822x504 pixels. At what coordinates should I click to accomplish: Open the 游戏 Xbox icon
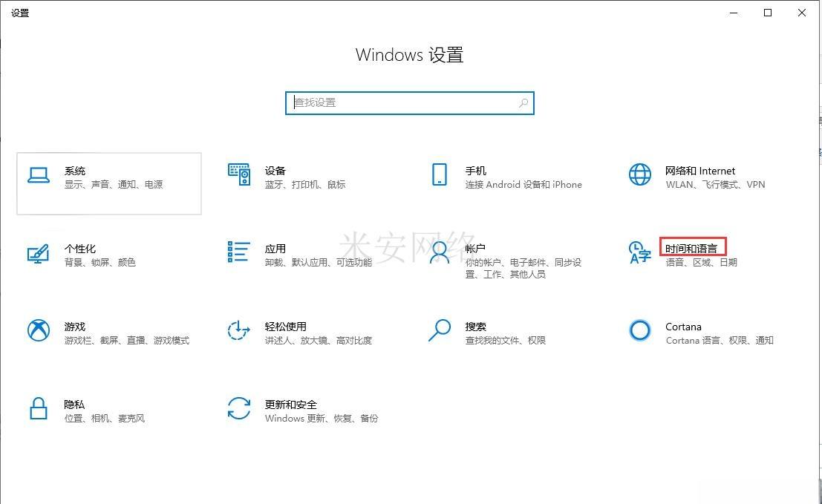coord(39,330)
